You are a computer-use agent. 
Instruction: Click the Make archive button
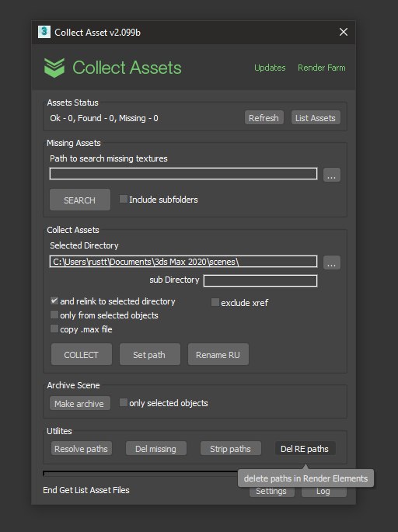tap(79, 403)
